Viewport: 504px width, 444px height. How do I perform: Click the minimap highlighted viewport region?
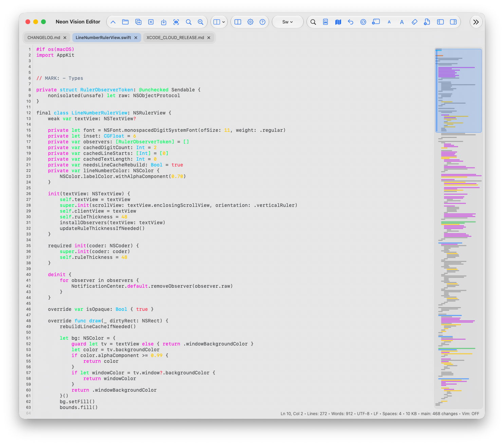459,90
